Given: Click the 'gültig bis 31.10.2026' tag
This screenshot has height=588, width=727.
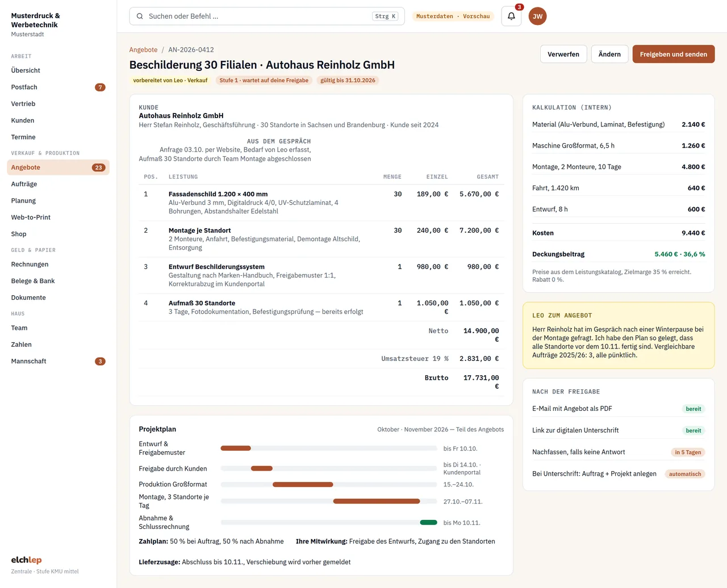Looking at the screenshot, I should pos(348,81).
